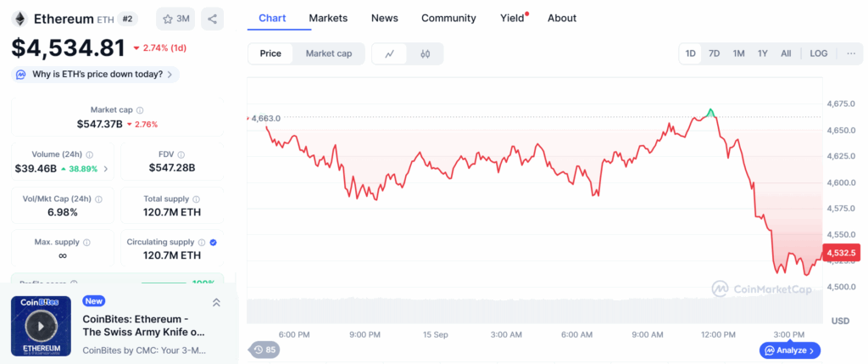Viewport: 868px width, 364px height.
Task: Choose the 1D time range
Action: (690, 53)
